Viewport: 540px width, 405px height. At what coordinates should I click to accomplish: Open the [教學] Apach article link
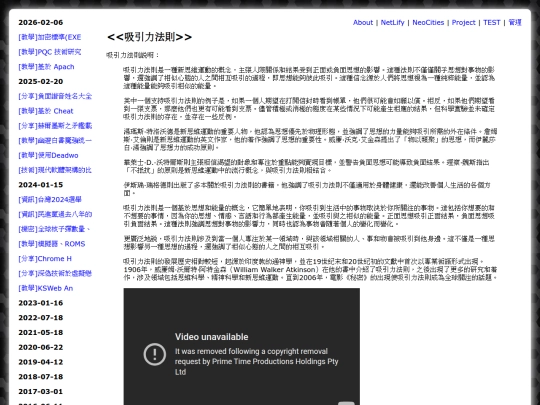[46, 67]
